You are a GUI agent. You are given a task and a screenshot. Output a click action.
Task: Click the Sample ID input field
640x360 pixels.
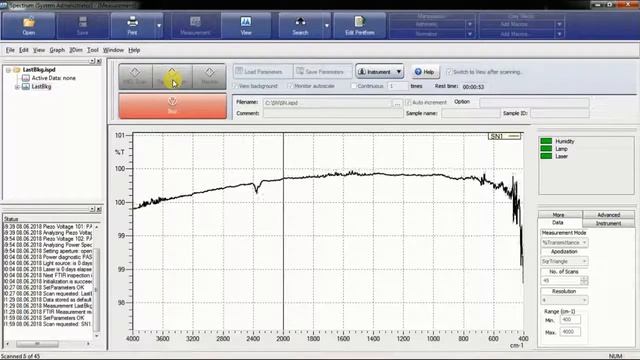click(x=560, y=113)
